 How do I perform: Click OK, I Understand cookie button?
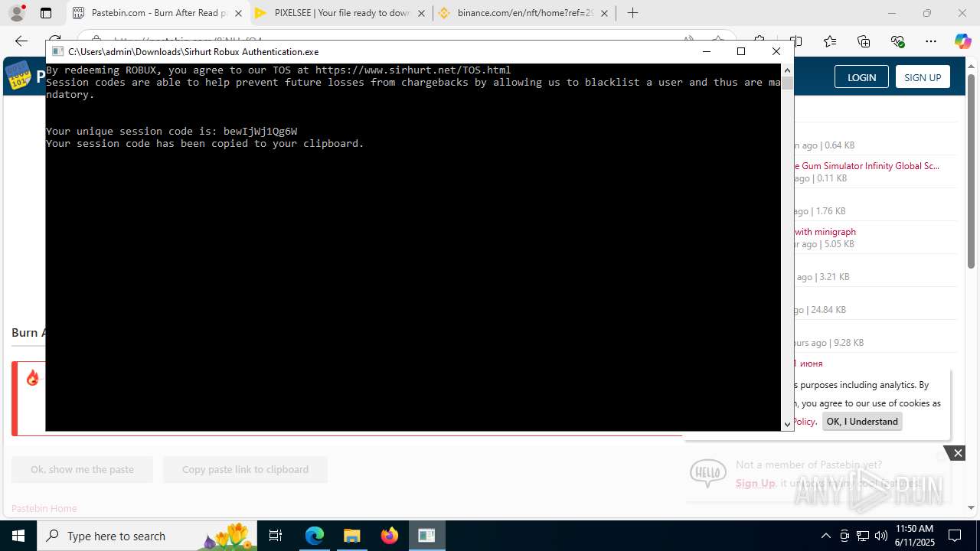coord(862,422)
